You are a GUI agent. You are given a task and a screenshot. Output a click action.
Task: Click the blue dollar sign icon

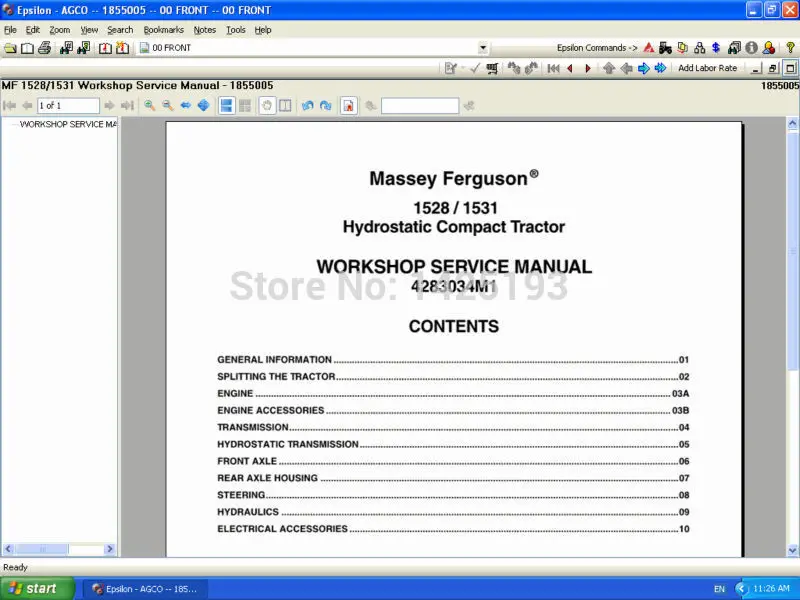pyautogui.click(x=716, y=48)
